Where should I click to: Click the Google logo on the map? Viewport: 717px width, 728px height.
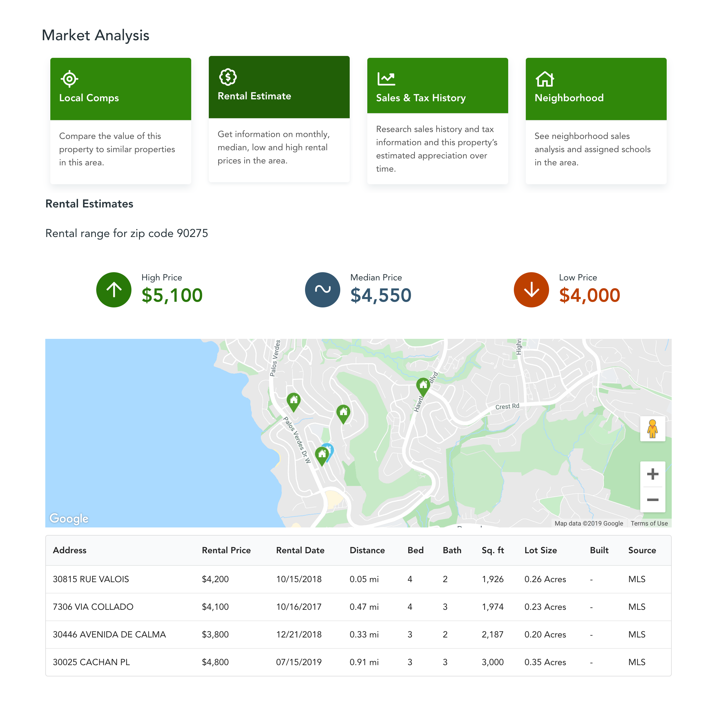[x=69, y=518]
